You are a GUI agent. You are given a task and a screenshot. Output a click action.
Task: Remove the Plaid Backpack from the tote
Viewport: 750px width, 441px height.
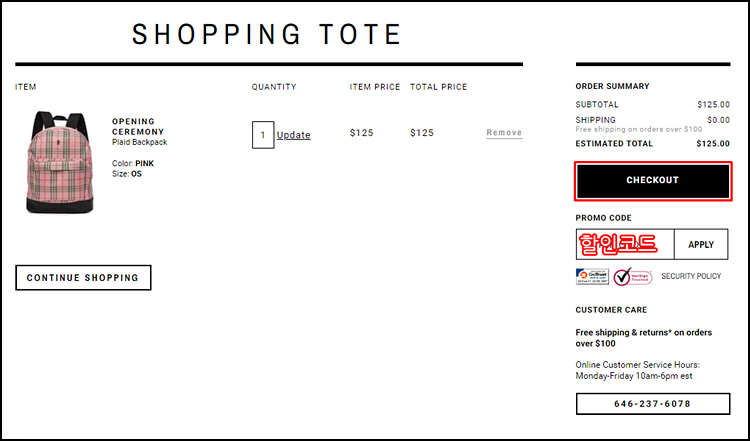pyautogui.click(x=504, y=132)
